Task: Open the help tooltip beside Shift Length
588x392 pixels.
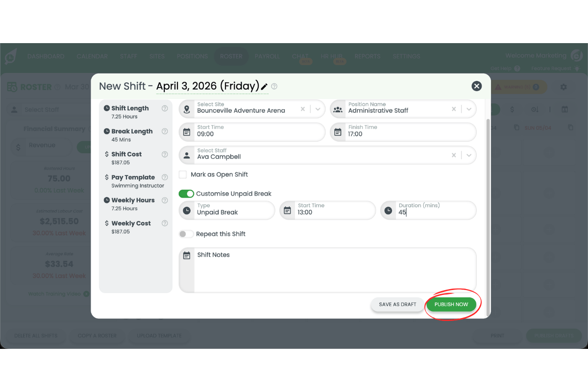Action: (x=165, y=108)
